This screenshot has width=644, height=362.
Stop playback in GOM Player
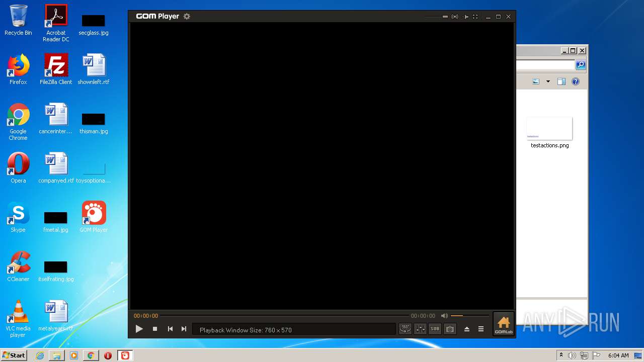pos(155,329)
